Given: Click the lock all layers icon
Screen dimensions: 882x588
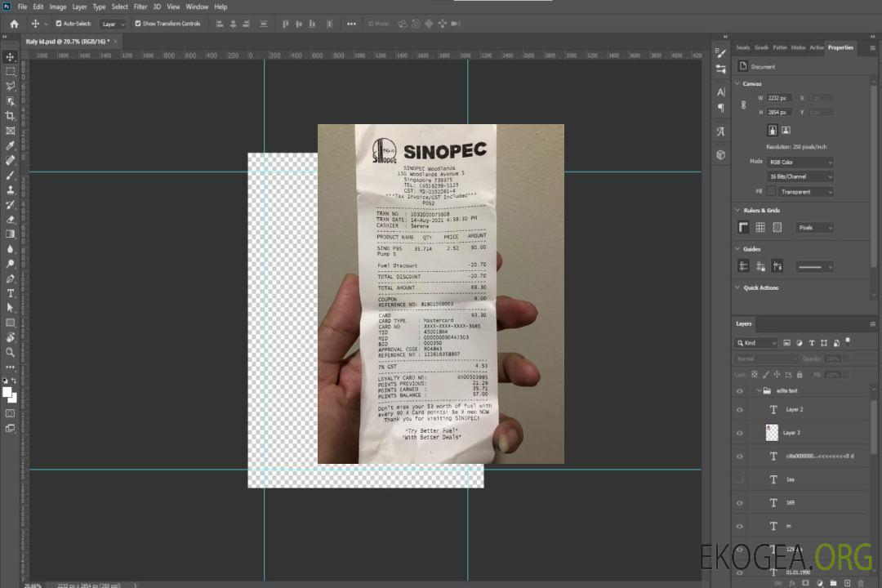Looking at the screenshot, I should [800, 374].
